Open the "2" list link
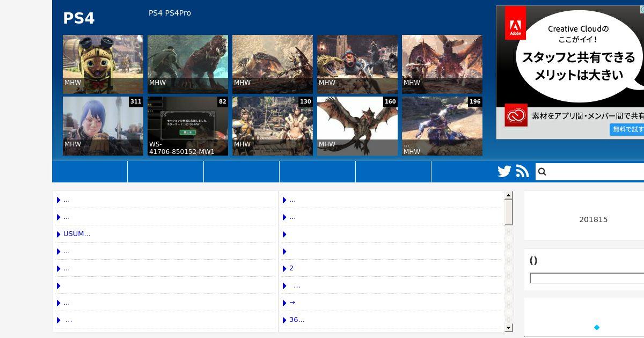Screen dimensions: 644x338 coord(291,268)
